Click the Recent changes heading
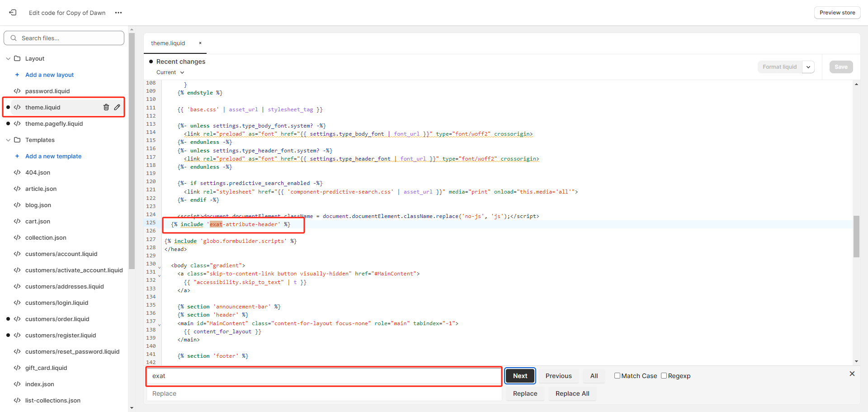 click(180, 62)
